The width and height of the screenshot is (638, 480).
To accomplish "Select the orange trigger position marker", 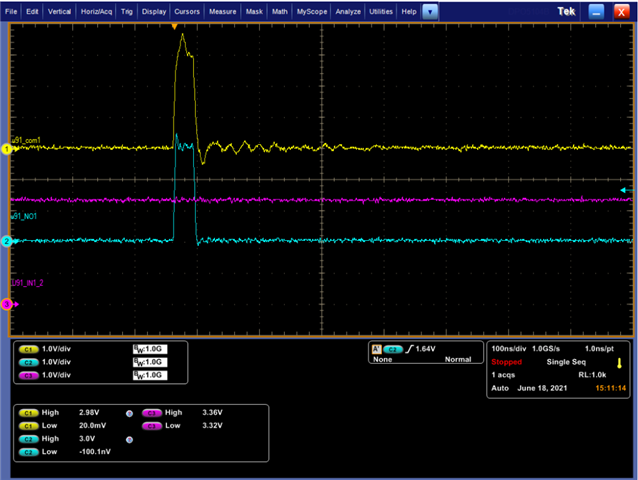I will pos(175,27).
